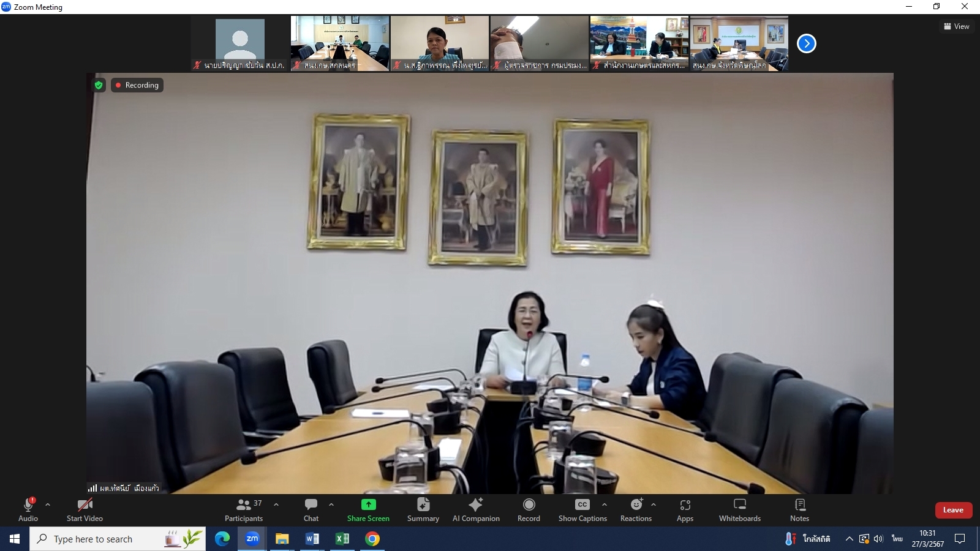
Task: Expand the captions options arrow
Action: pyautogui.click(x=605, y=504)
